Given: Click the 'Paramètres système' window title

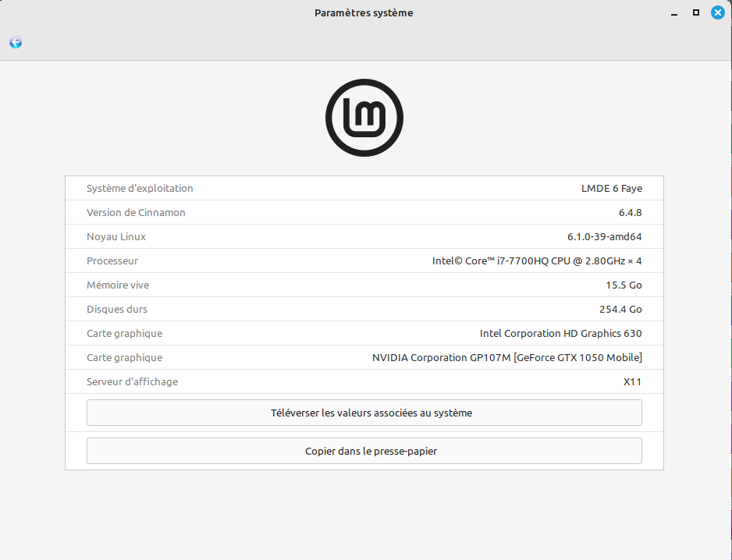Looking at the screenshot, I should [364, 13].
